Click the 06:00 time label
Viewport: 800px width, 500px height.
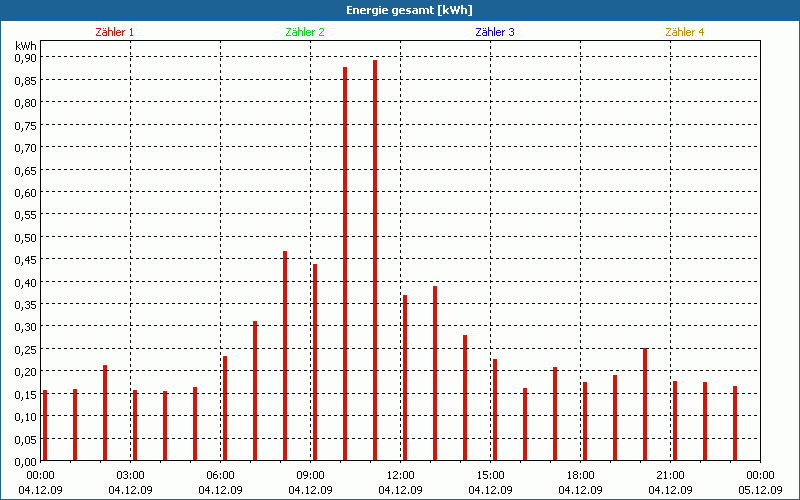click(220, 476)
